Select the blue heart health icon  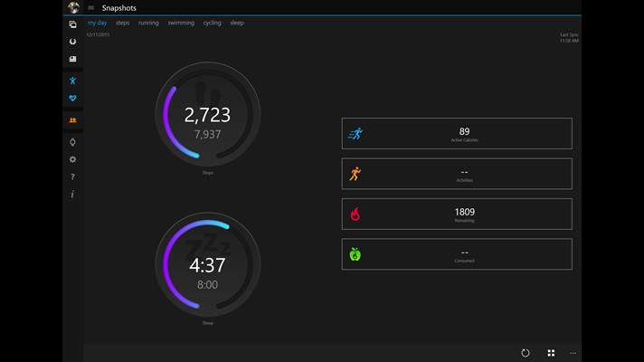tap(72, 98)
